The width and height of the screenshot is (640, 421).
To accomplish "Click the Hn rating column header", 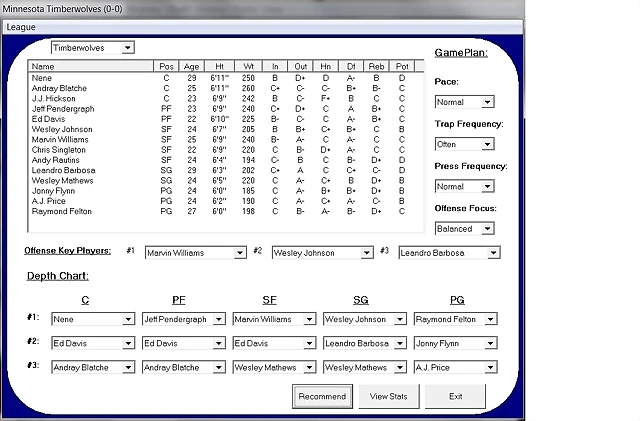I will point(326,66).
